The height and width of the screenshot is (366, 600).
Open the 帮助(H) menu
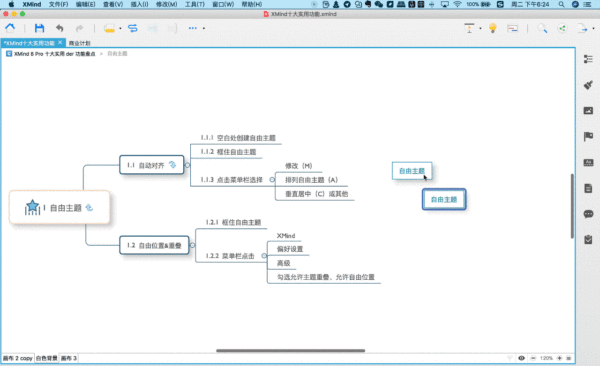click(252, 4)
